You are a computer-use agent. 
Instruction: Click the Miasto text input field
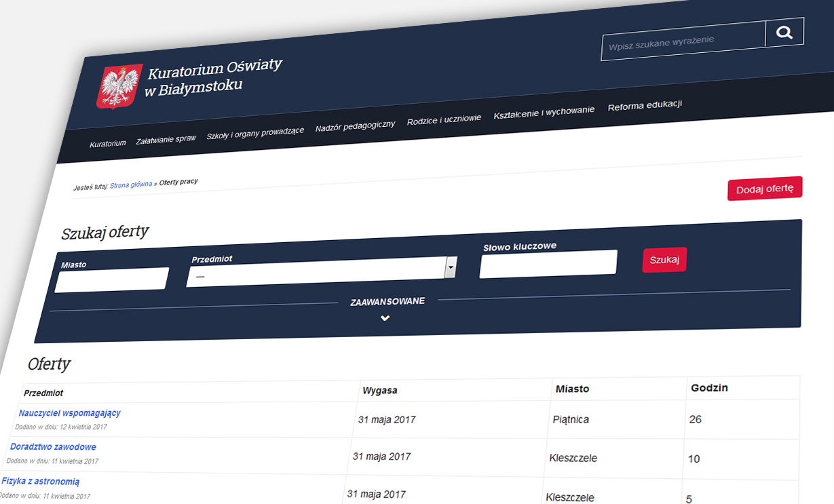coord(111,279)
